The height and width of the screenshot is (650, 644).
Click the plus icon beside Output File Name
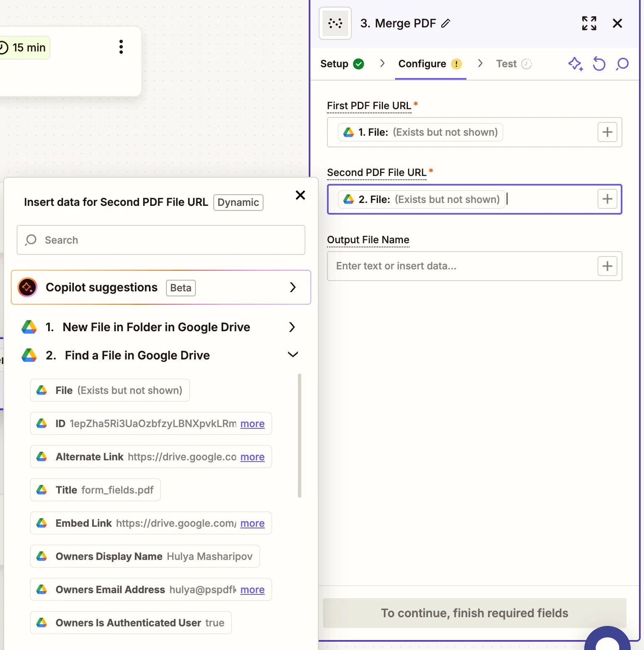click(x=607, y=266)
